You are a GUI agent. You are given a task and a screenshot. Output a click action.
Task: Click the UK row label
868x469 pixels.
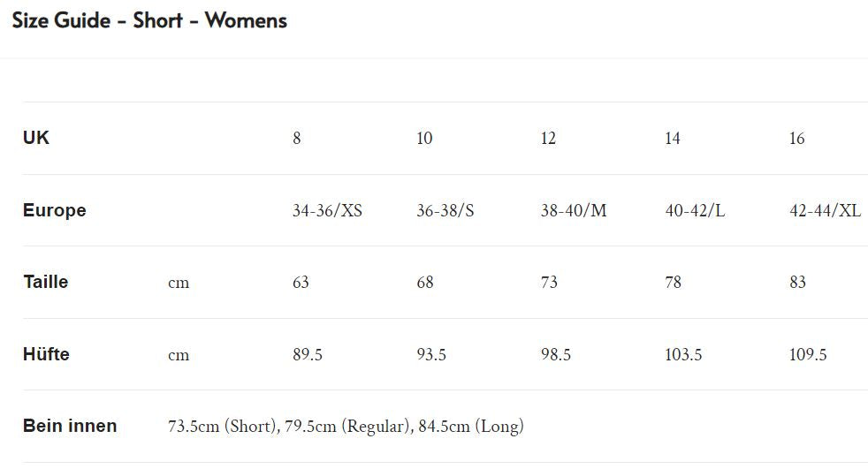36,138
